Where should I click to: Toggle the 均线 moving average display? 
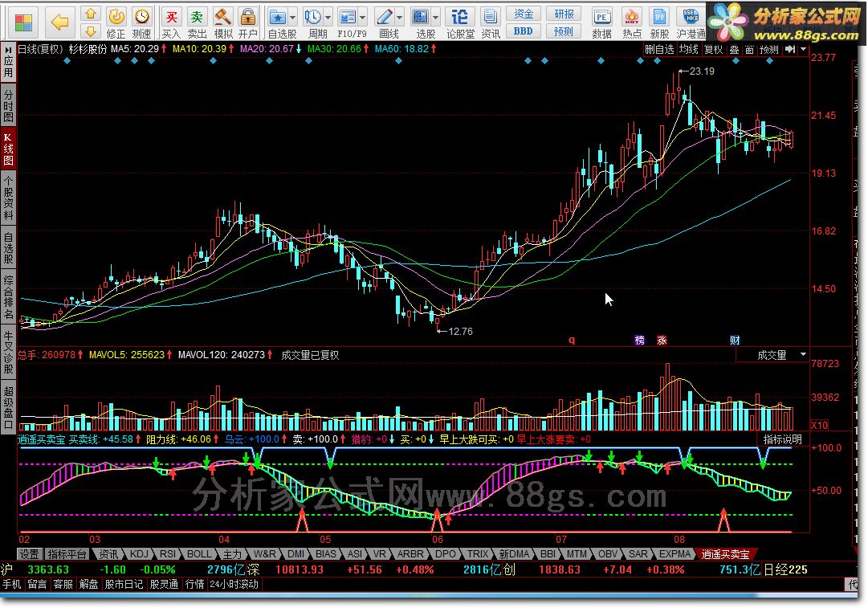click(688, 50)
